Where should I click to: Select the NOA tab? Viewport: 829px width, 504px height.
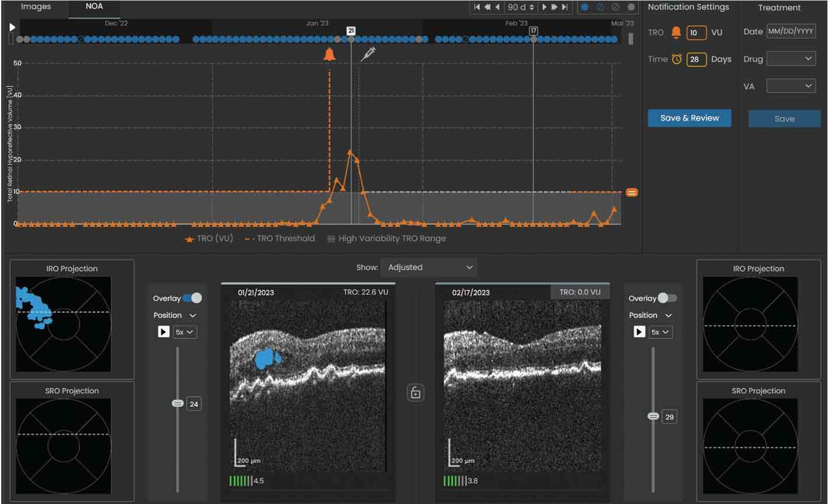pyautogui.click(x=94, y=7)
